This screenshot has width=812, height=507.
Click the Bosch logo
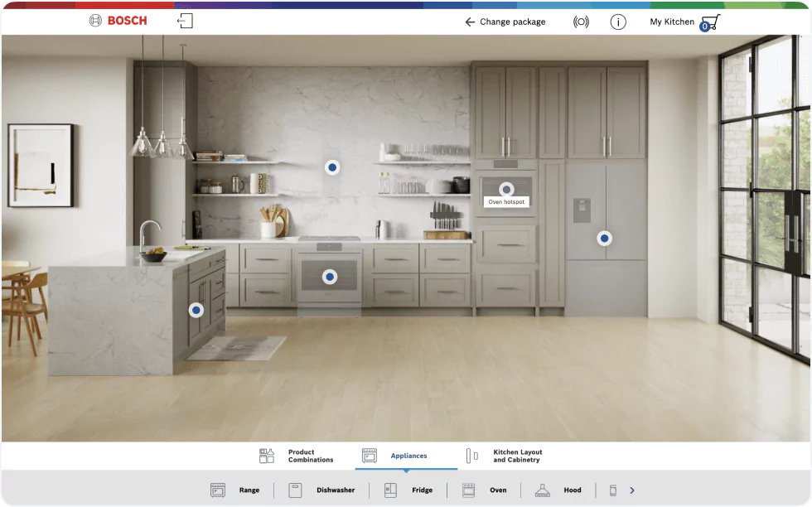(118, 21)
